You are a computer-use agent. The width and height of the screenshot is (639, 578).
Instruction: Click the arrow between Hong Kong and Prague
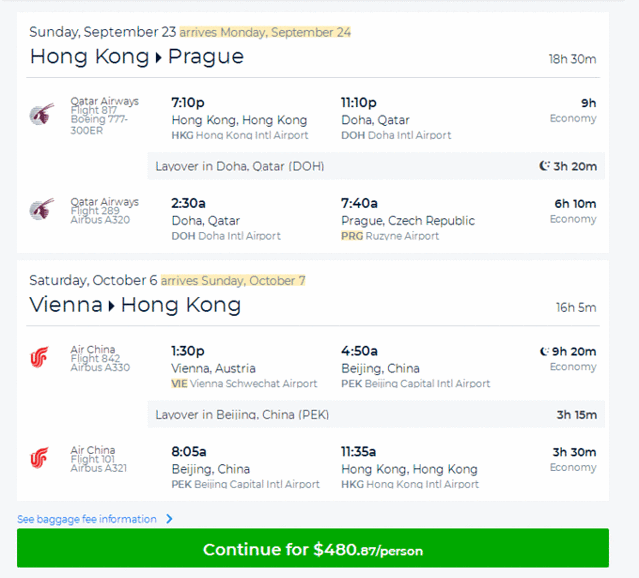tap(158, 58)
